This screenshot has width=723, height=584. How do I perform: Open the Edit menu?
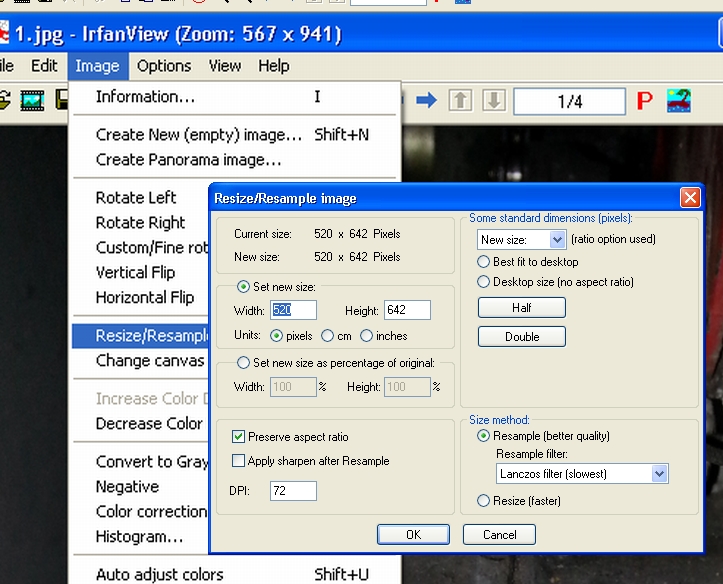pyautogui.click(x=44, y=66)
